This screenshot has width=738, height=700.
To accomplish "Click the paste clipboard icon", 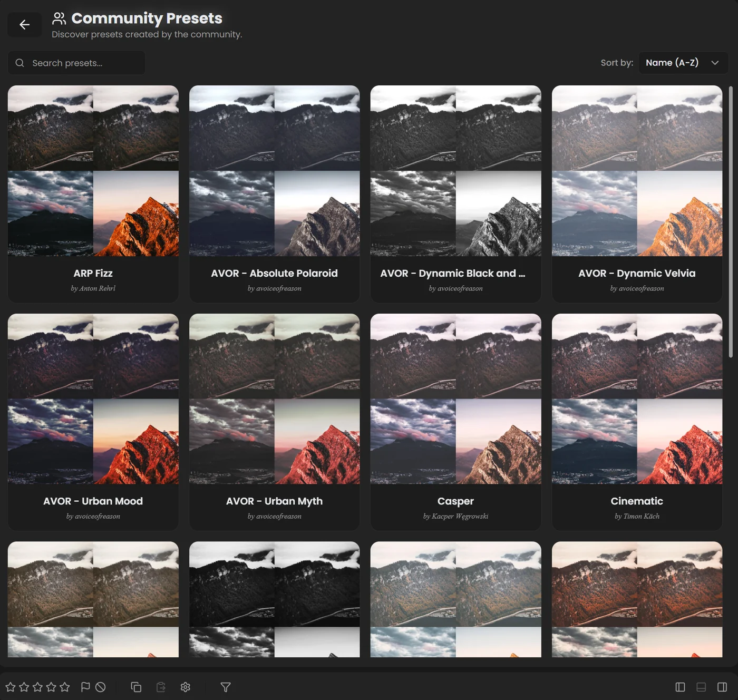I will pos(161,687).
